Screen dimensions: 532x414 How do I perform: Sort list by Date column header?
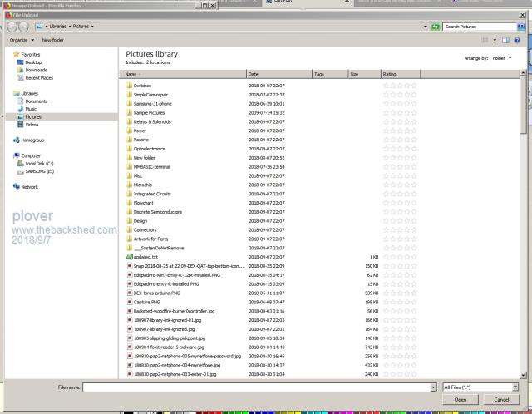pyautogui.click(x=254, y=75)
